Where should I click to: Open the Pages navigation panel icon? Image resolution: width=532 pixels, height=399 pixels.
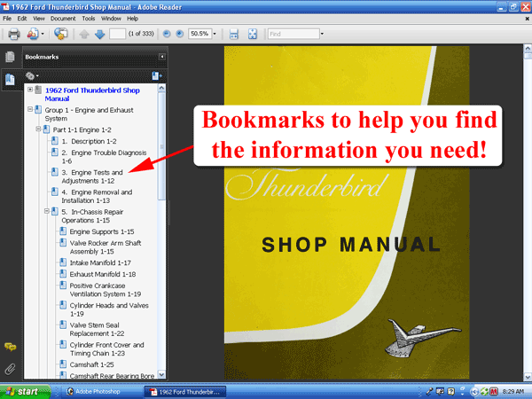[x=10, y=57]
